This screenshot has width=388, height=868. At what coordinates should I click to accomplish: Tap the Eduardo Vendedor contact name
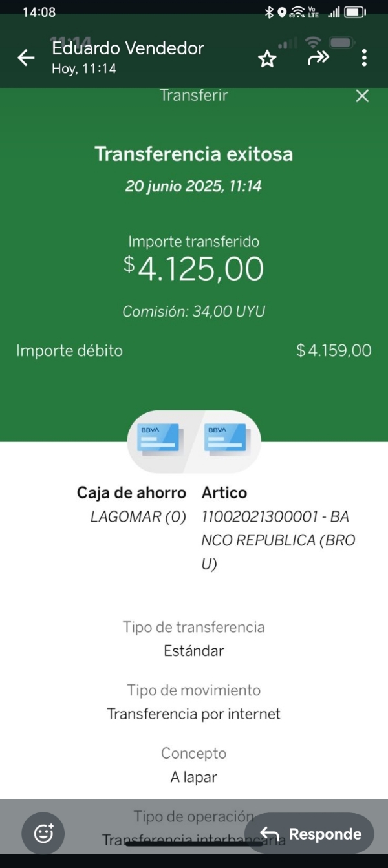click(128, 48)
